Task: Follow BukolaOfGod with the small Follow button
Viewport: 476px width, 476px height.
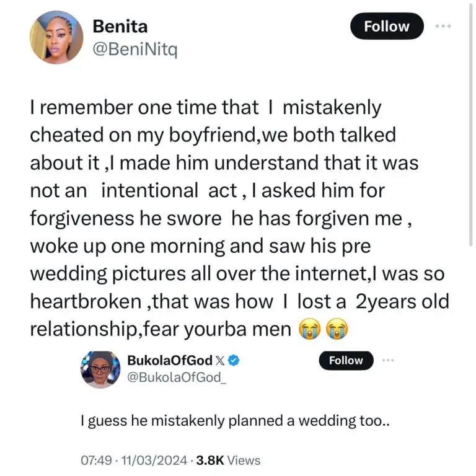Action: (x=346, y=361)
